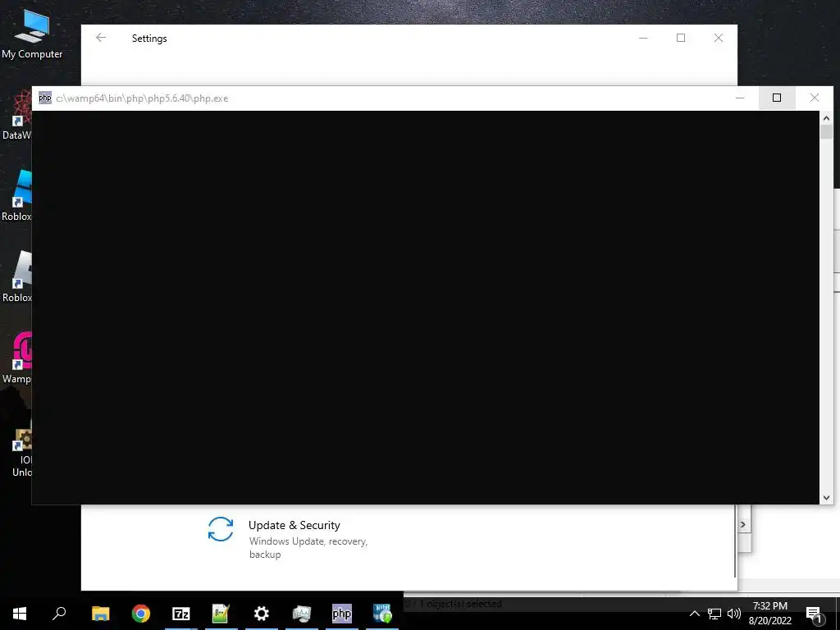Select the upper Roblox desktop shortcut

(x=16, y=196)
